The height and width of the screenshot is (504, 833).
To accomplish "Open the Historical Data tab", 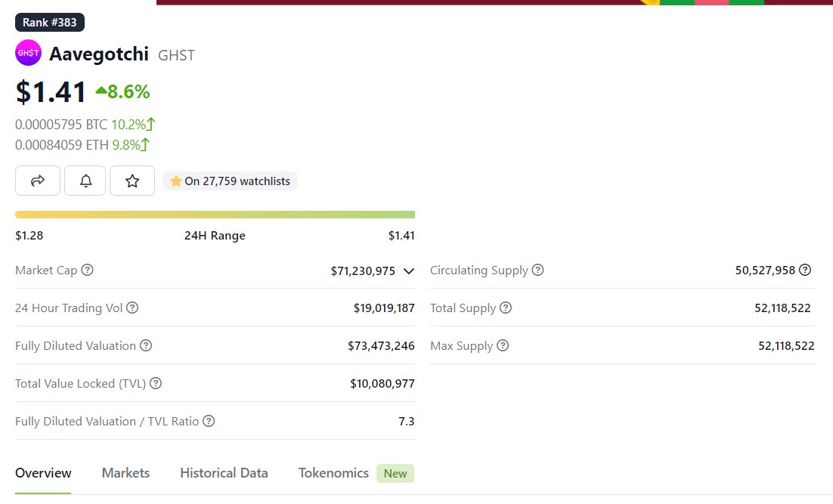I will [224, 473].
